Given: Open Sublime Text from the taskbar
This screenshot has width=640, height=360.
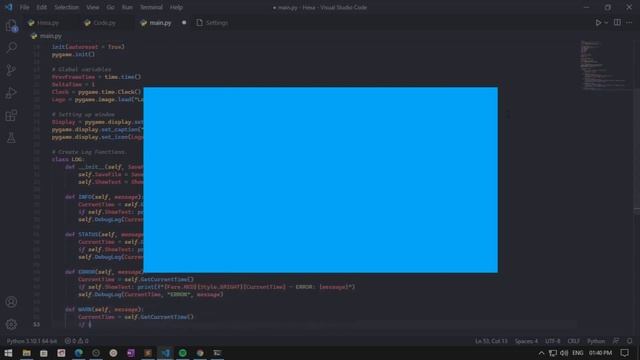Looking at the screenshot, I should (148, 353).
